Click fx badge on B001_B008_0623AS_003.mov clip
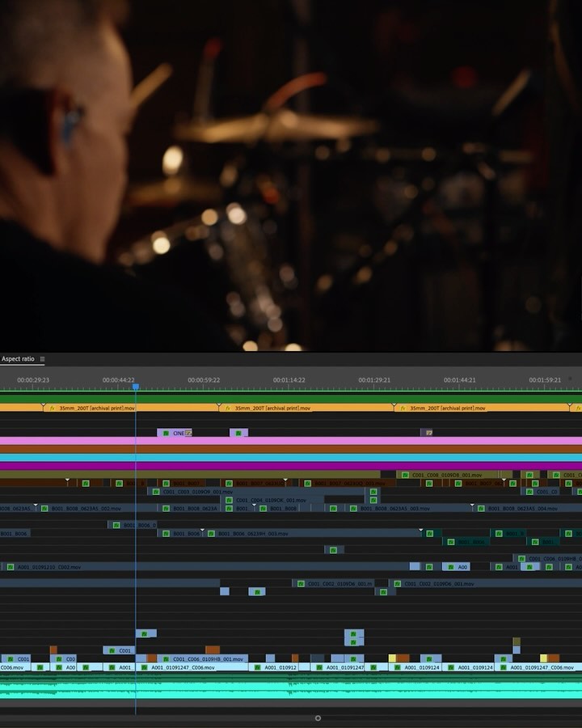 352,509
